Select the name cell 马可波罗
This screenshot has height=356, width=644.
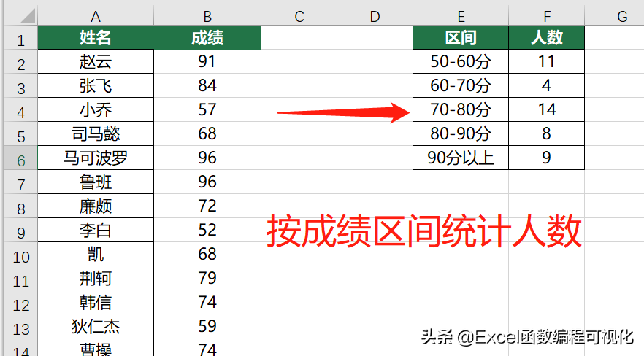(96, 158)
